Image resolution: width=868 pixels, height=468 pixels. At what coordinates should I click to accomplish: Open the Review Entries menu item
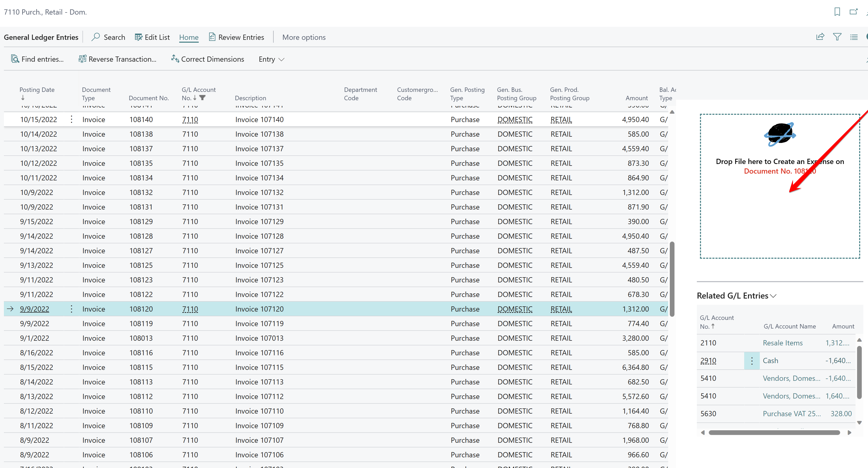pos(236,37)
